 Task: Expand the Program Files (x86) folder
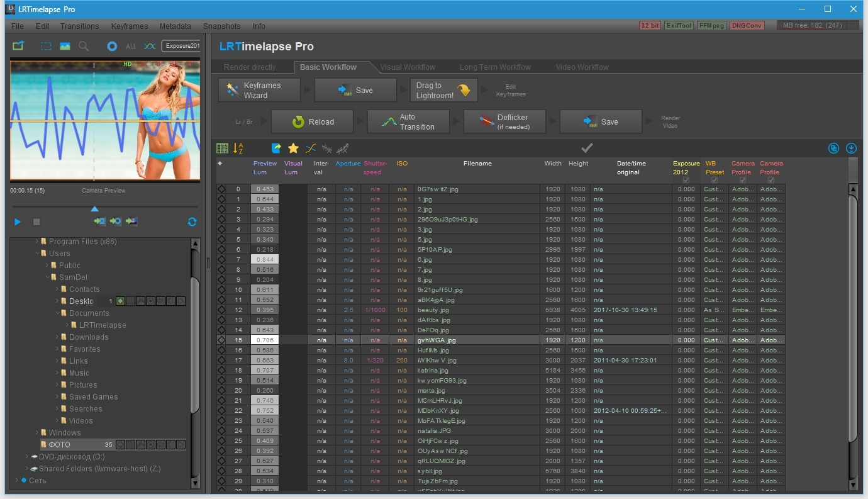click(37, 242)
